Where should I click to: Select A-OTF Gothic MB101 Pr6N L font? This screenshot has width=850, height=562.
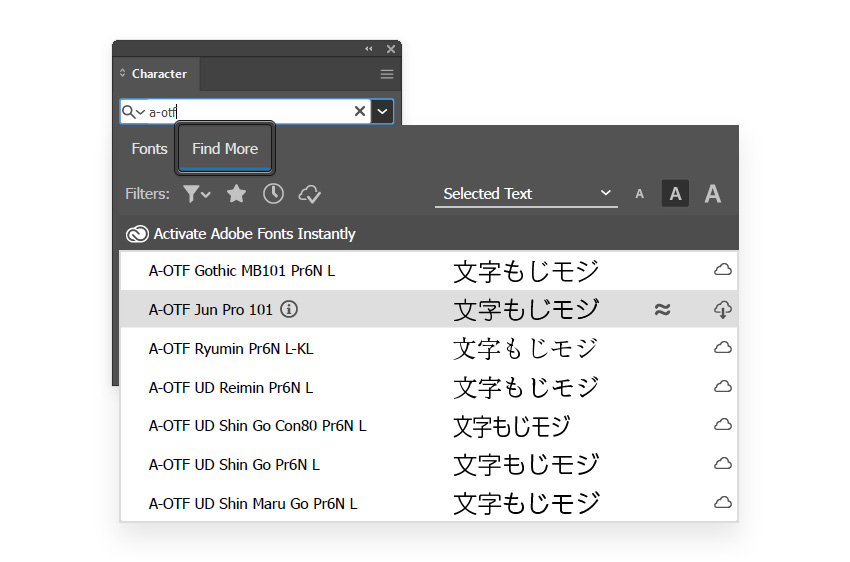pyautogui.click(x=242, y=270)
